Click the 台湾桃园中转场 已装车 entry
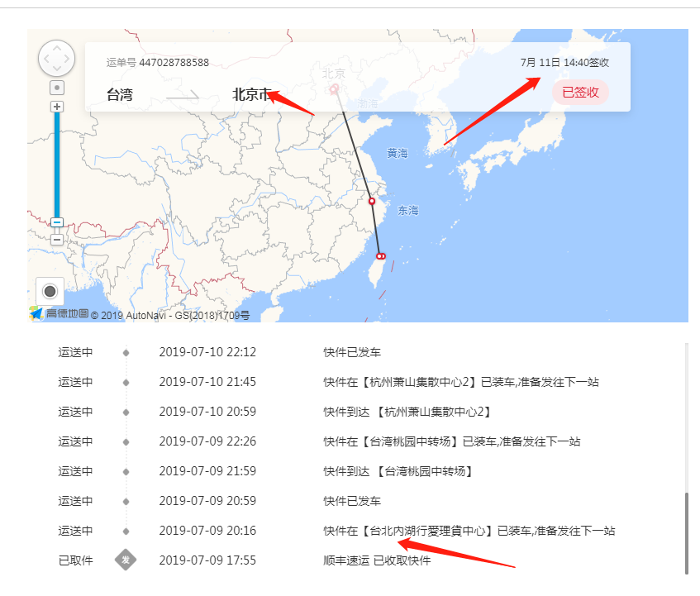Viewport: 700px width, 596px height. pyautogui.click(x=452, y=441)
